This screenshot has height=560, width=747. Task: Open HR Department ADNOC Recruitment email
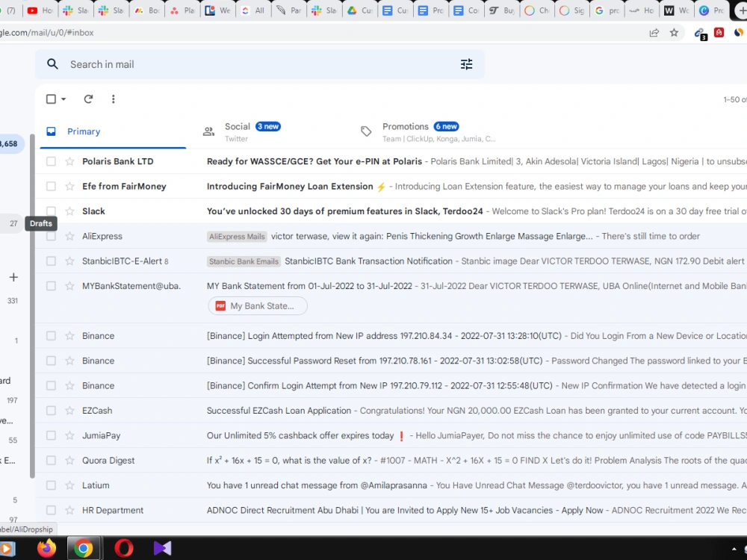click(391, 510)
